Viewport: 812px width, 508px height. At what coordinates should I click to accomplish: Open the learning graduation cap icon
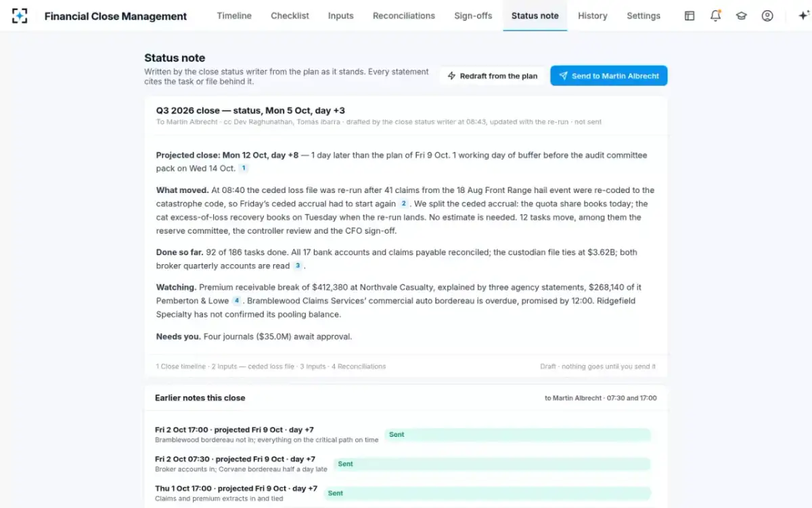(741, 16)
